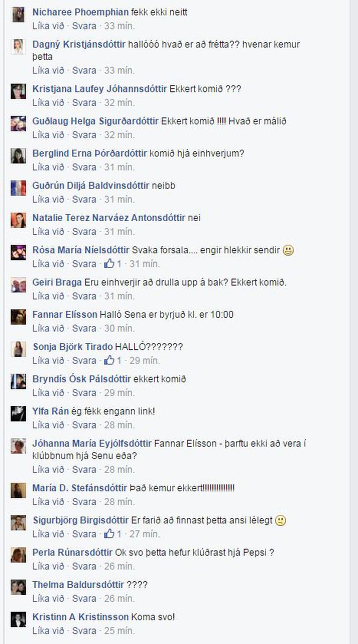Like Dagný Kristjánsdóttir's comment via Líka við
The width and height of the screenshot is (358, 644).
click(x=48, y=70)
